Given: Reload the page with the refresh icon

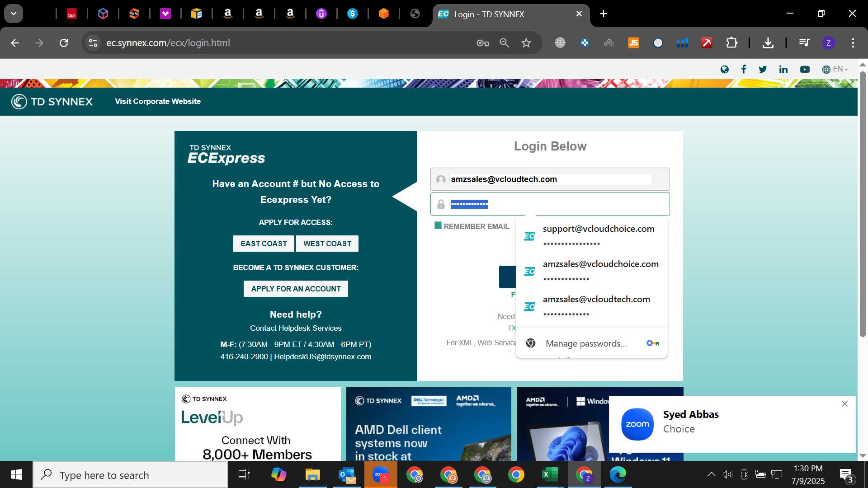Looking at the screenshot, I should (64, 43).
